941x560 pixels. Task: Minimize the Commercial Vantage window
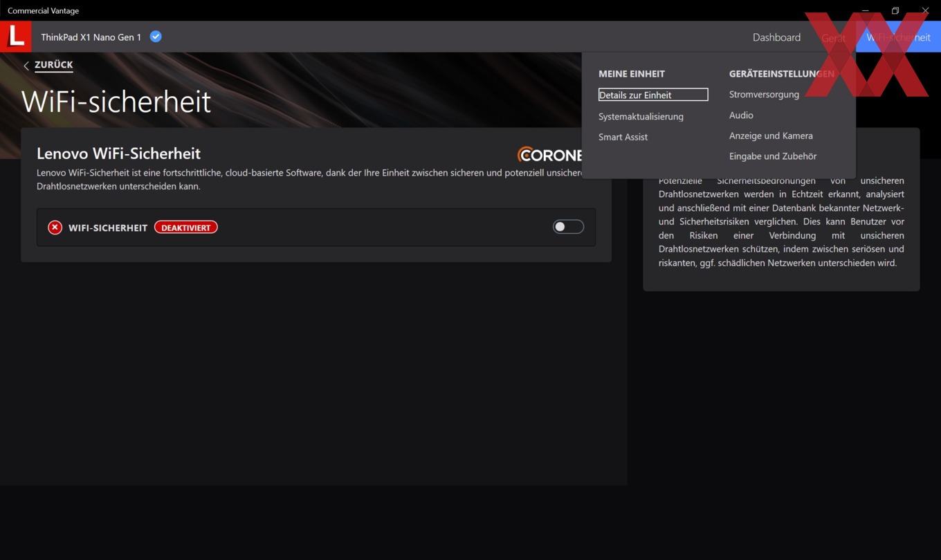click(x=865, y=10)
